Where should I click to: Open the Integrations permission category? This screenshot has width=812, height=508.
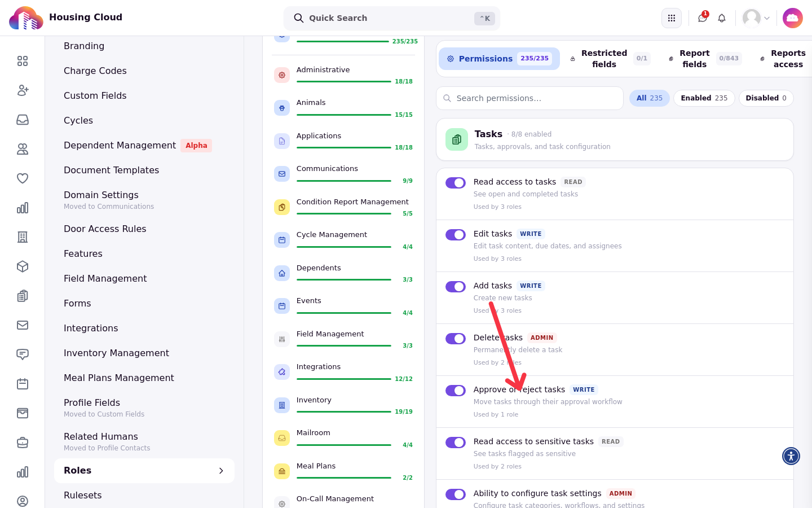[x=343, y=373]
